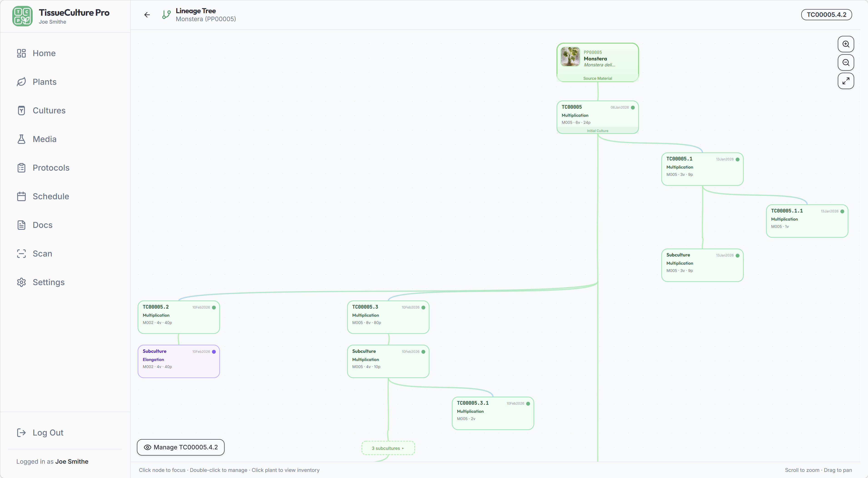Select the TC00005.4.2 badge top right

(x=826, y=15)
